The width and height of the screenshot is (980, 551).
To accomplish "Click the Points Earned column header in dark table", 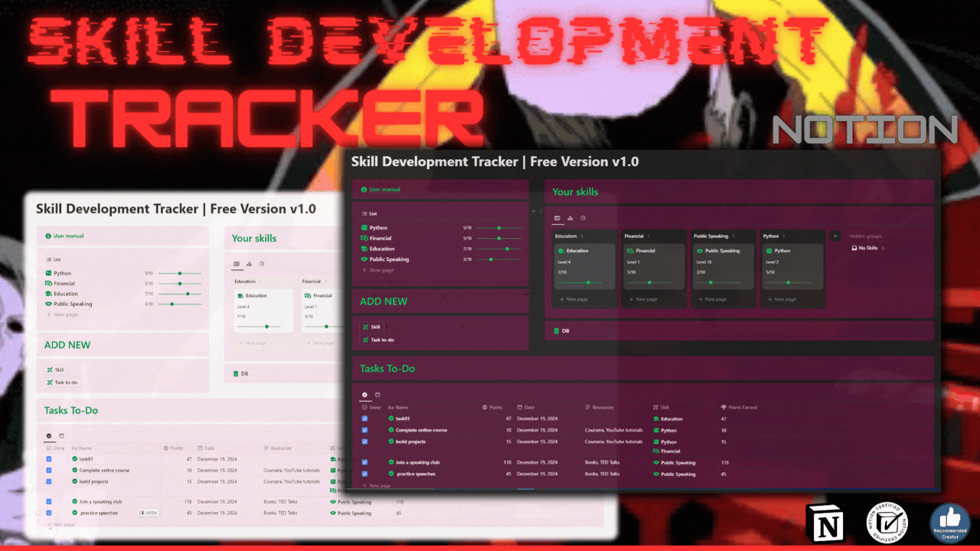I will click(739, 407).
